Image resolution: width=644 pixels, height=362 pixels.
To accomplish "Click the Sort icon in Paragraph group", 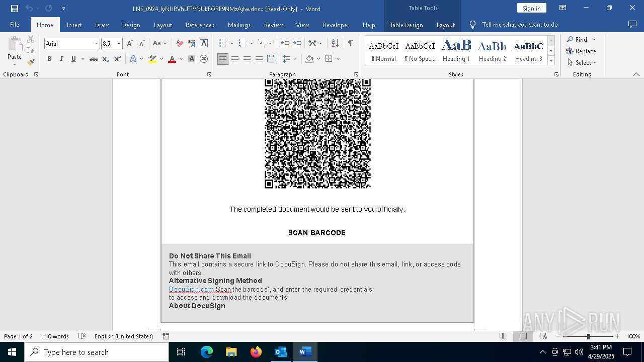I will point(335,44).
